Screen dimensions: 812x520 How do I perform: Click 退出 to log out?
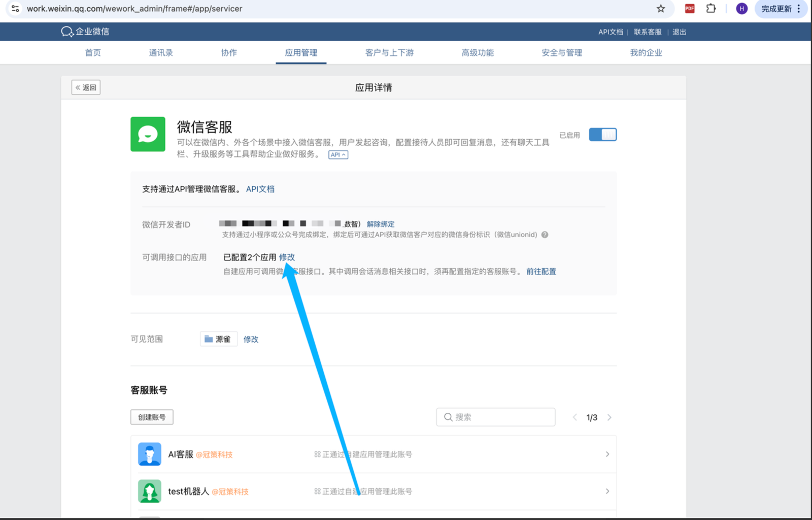pyautogui.click(x=679, y=31)
